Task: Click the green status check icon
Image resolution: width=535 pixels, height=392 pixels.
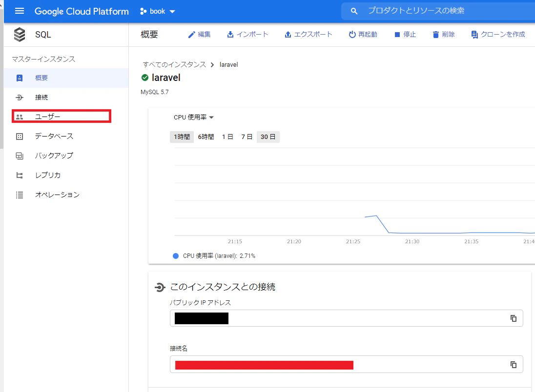Action: click(x=145, y=78)
